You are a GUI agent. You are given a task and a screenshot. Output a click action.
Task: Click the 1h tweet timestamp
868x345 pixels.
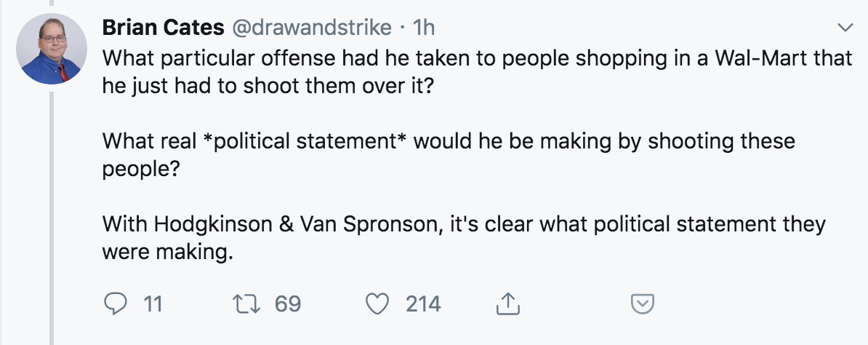click(423, 28)
